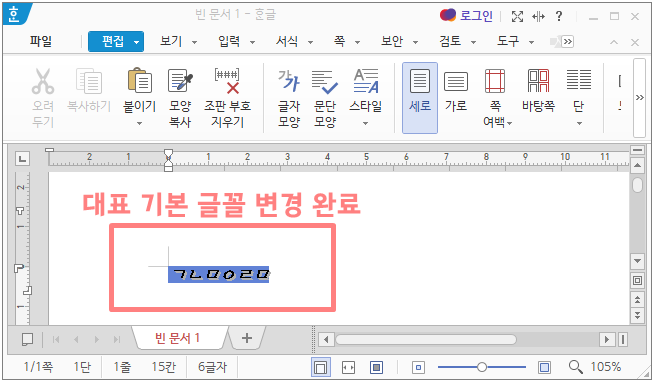Image resolution: width=654 pixels, height=382 pixels.
Task: Click the page browse object button
Action: coord(637,280)
